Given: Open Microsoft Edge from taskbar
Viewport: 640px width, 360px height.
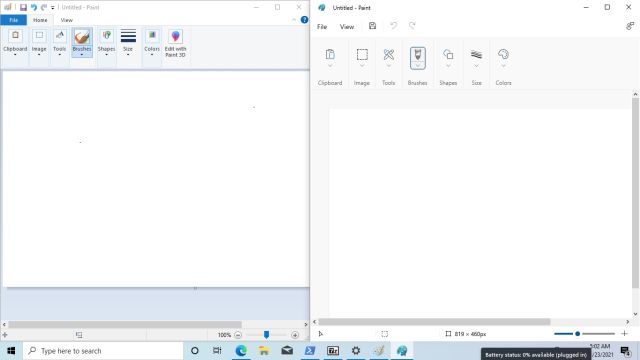Looking at the screenshot, I should pos(241,351).
